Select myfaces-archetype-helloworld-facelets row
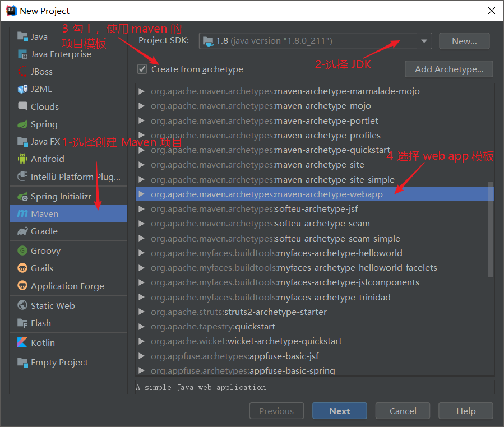 coord(315,268)
